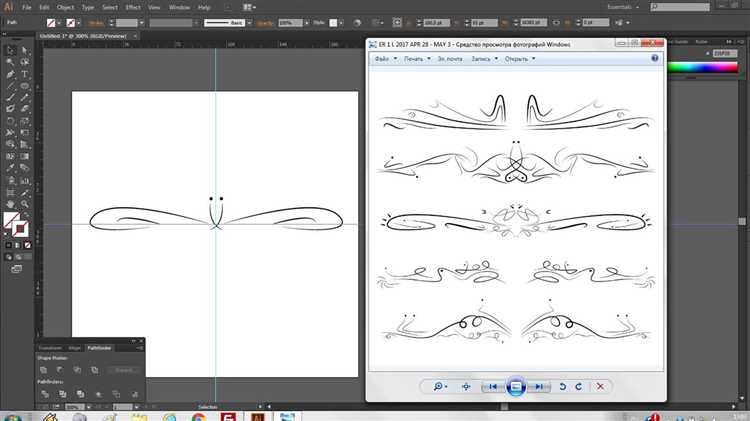The image size is (750, 421).
Task: Click Trim in Pathfinders row
Action: coord(63,394)
